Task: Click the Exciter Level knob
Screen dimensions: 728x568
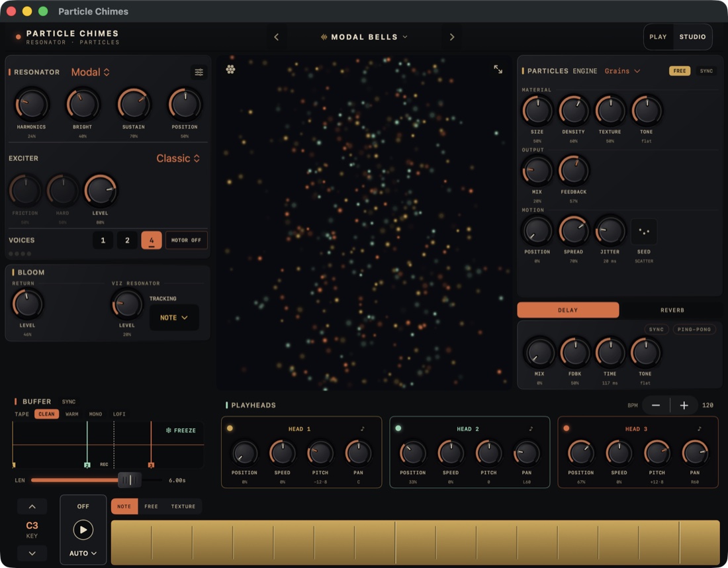Action: 100,191
